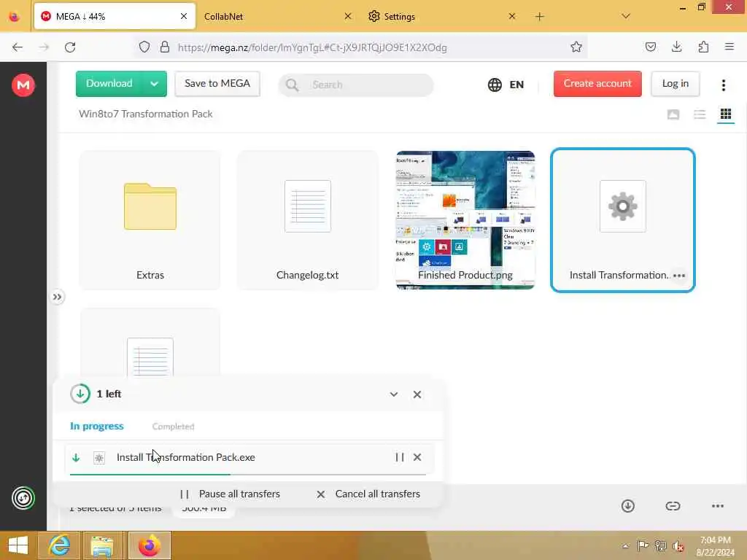The width and height of the screenshot is (747, 560).
Task: Switch to the In progress tab
Action: pos(97,426)
